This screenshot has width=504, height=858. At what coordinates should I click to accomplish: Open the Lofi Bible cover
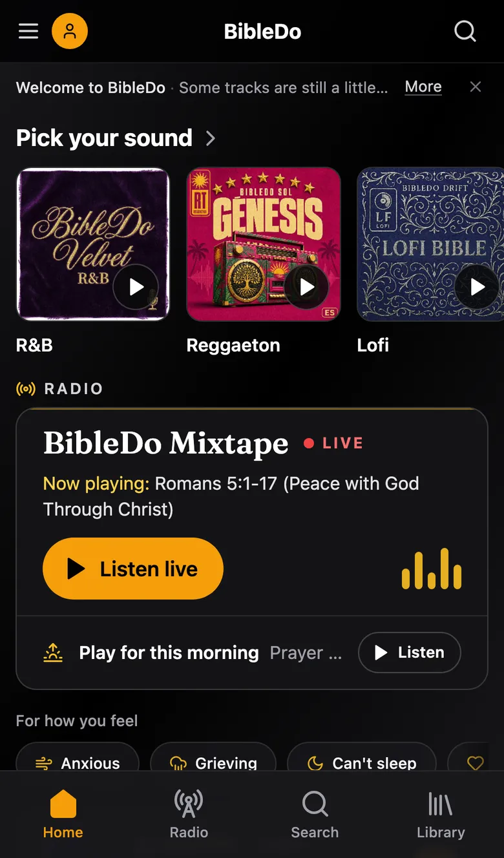pos(430,244)
